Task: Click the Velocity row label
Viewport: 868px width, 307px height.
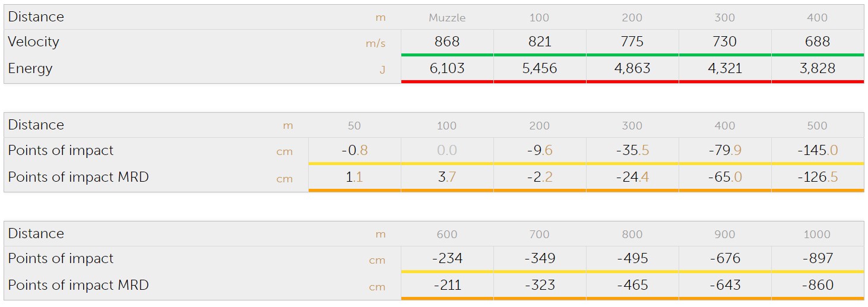Action: click(34, 42)
